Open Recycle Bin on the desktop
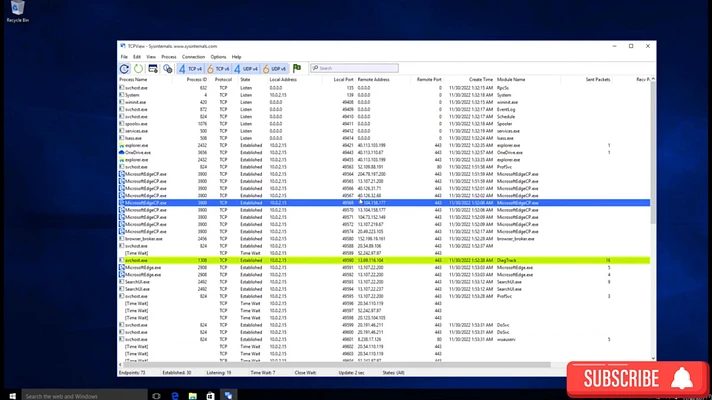Image resolution: width=712 pixels, height=400 pixels. 18,11
